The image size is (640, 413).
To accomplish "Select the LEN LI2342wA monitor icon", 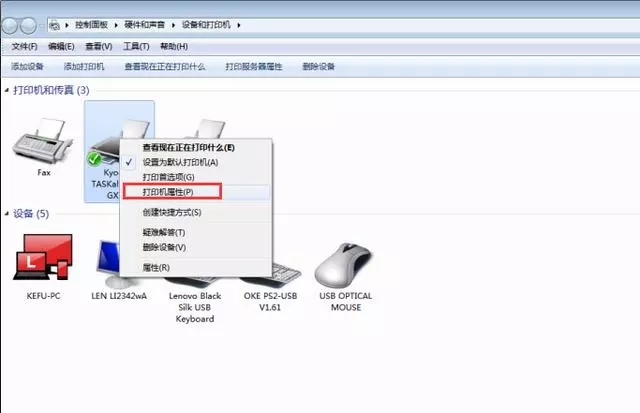I will coord(108,263).
